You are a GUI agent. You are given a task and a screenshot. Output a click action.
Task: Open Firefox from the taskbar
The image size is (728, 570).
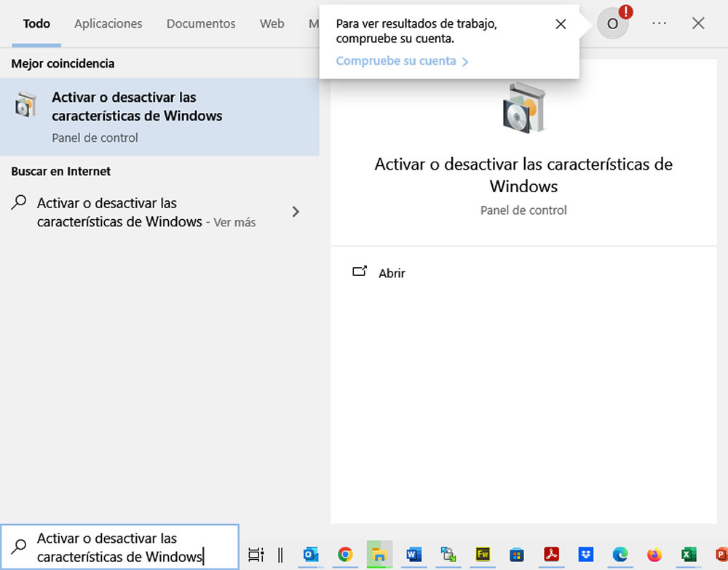tap(654, 555)
